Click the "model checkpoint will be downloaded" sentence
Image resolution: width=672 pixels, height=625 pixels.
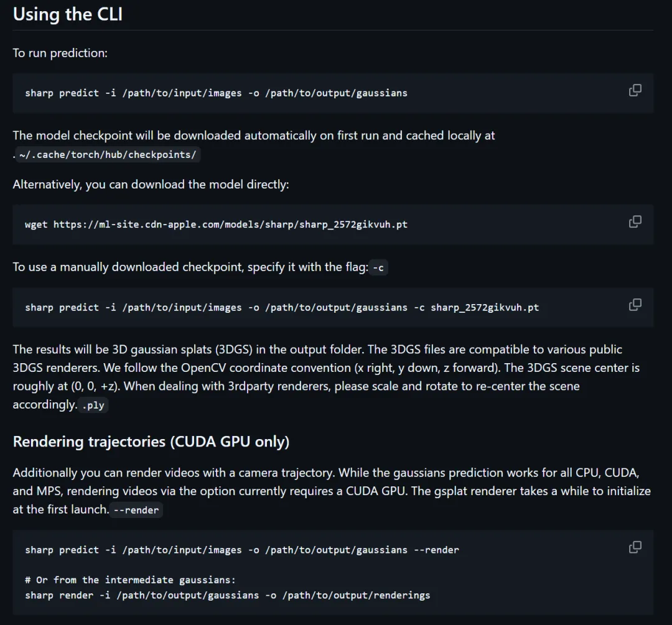click(x=254, y=136)
